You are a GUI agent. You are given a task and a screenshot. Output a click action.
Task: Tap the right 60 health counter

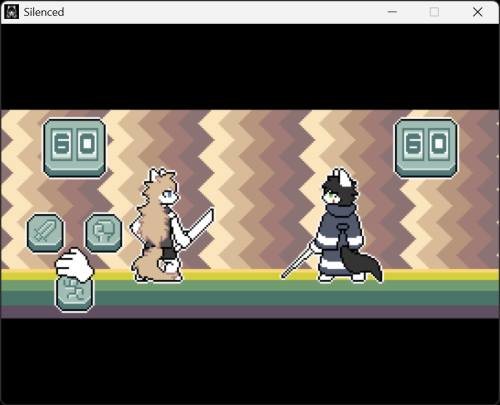point(426,148)
